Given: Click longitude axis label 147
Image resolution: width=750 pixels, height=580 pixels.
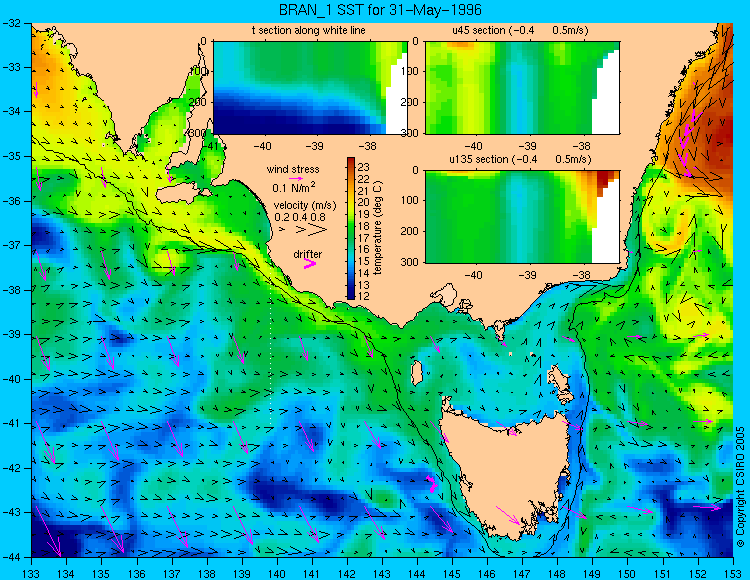Looking at the screenshot, I should click(522, 573).
